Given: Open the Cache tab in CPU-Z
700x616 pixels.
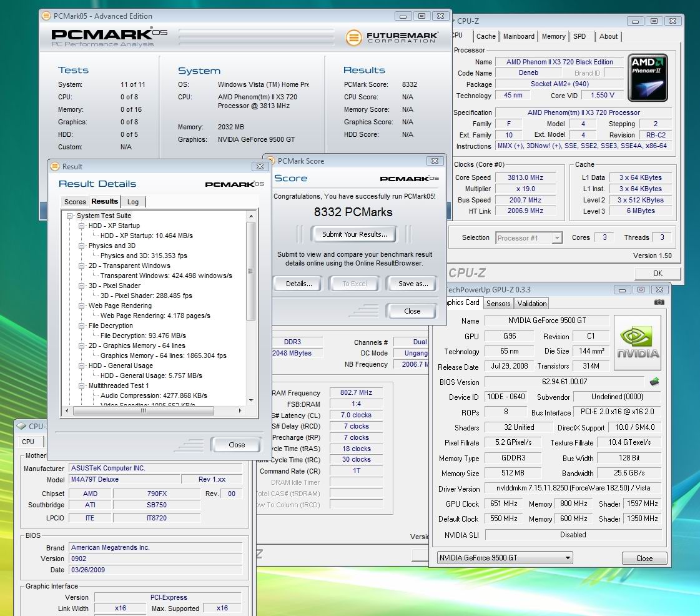Looking at the screenshot, I should (x=486, y=36).
